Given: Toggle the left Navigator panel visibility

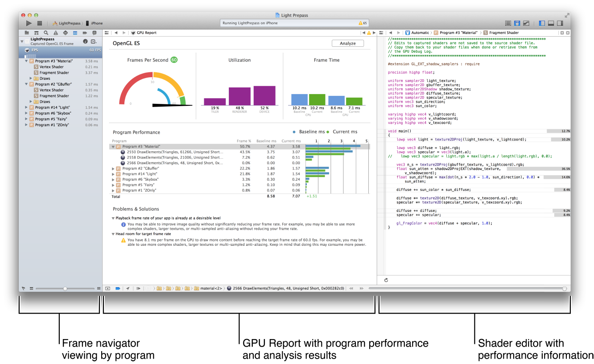Looking at the screenshot, I should [x=542, y=23].
